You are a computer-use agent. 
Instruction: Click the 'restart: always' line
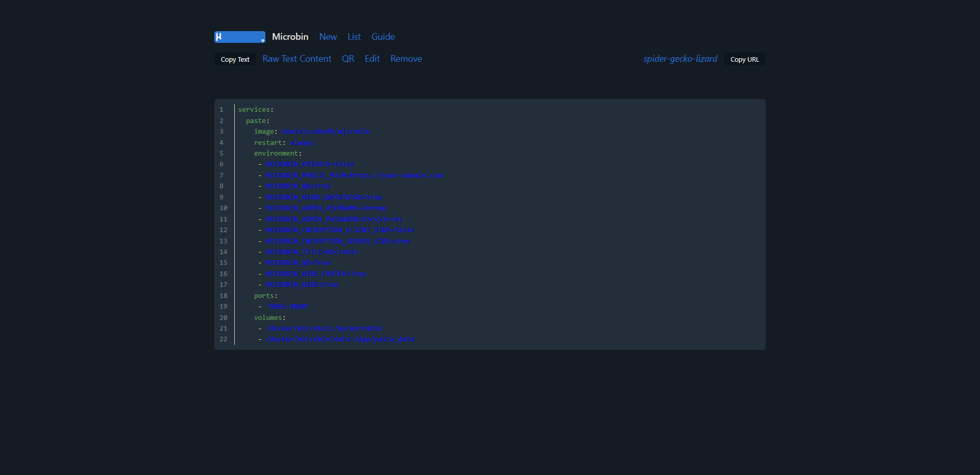[284, 143]
